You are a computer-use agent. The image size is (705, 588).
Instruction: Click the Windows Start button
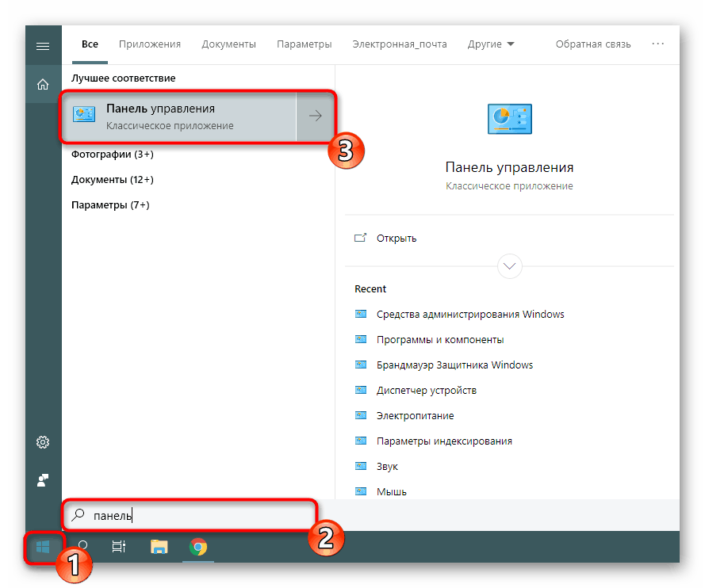(43, 547)
